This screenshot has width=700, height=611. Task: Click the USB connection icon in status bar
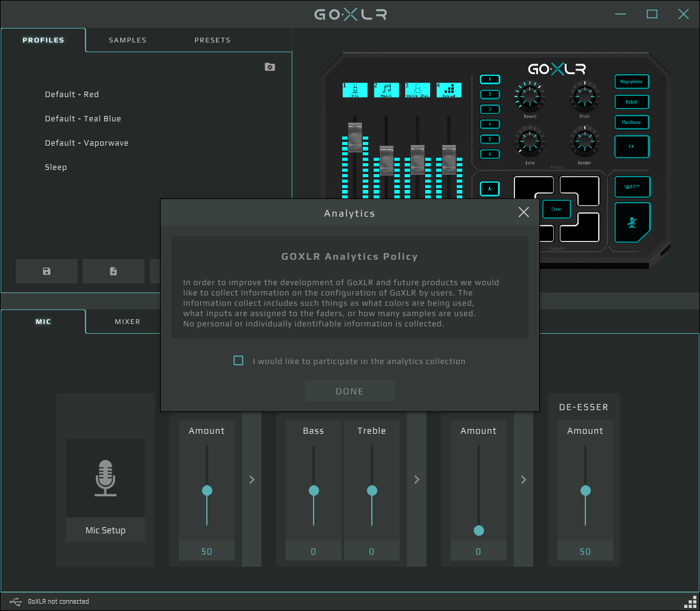[16, 602]
